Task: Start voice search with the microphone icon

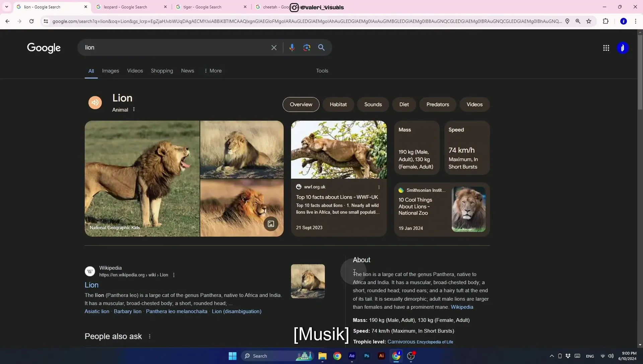Action: pyautogui.click(x=292, y=48)
